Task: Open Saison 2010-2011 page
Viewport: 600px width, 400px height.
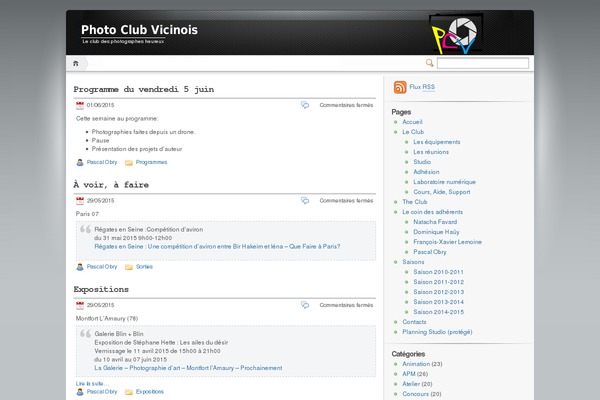Action: click(438, 272)
